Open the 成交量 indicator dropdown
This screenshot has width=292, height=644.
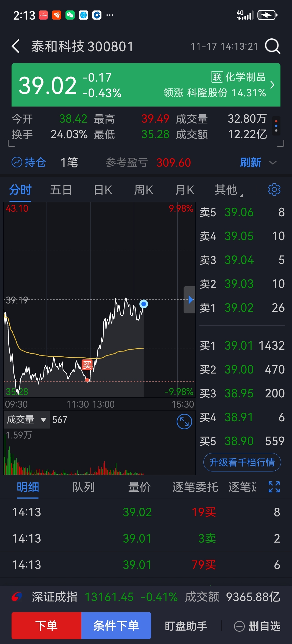(27, 419)
